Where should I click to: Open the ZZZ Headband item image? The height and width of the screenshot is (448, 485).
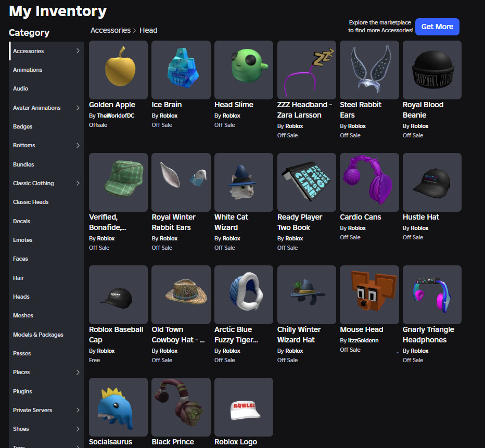point(307,70)
